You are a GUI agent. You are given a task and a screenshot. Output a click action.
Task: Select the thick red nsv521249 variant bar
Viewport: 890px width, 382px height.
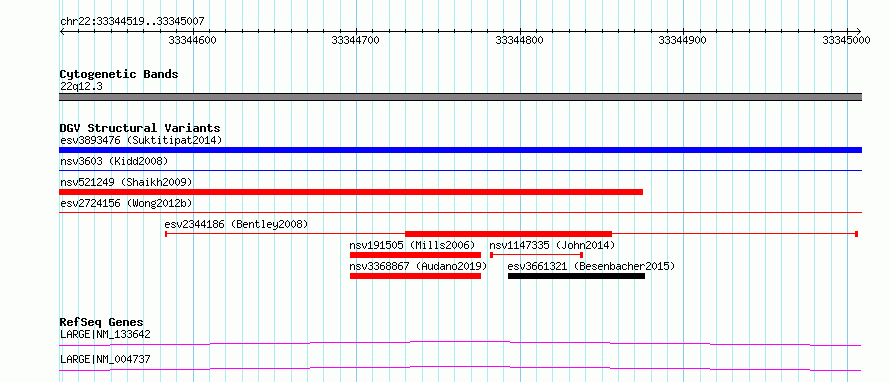pos(351,192)
